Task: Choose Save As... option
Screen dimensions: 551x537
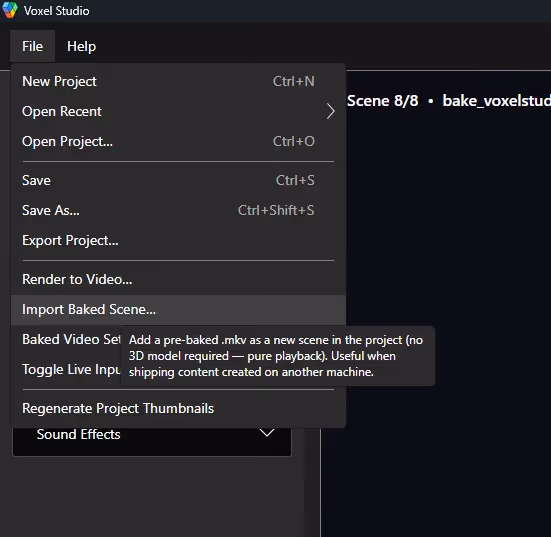Action: pyautogui.click(x=179, y=210)
